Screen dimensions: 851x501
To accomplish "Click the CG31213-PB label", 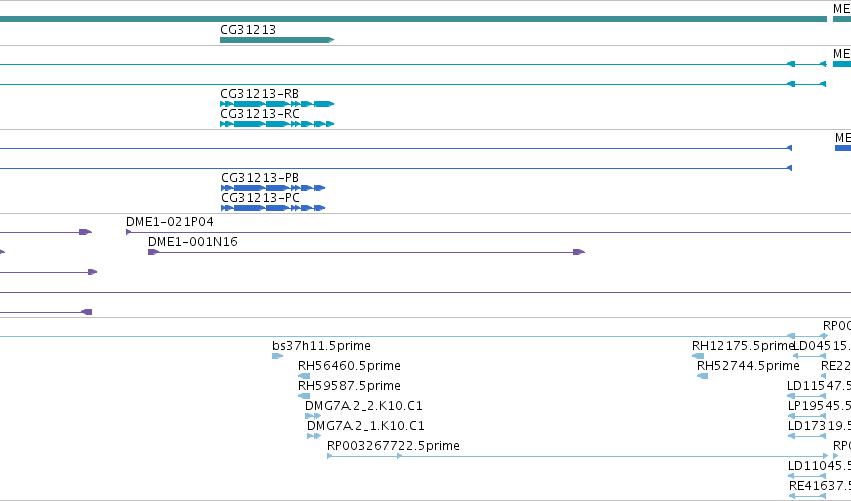I will pos(260,178).
